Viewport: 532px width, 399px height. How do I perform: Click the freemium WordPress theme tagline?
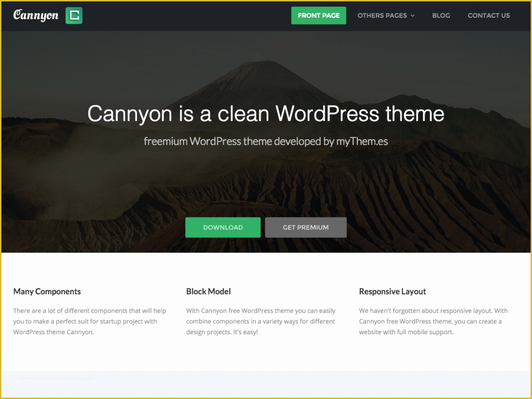pyautogui.click(x=266, y=141)
